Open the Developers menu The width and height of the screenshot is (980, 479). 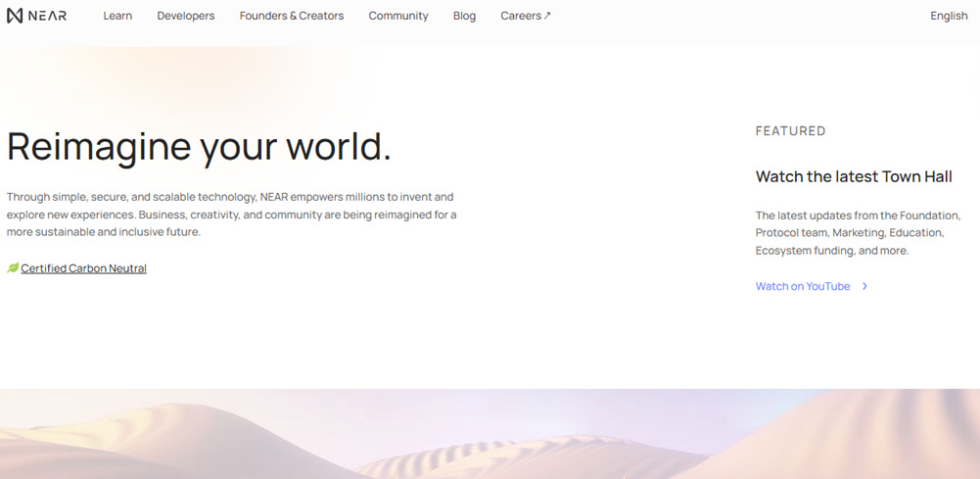[x=186, y=16]
